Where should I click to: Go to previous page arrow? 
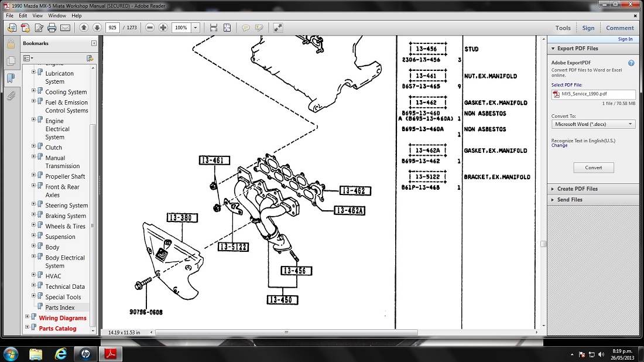point(84,28)
